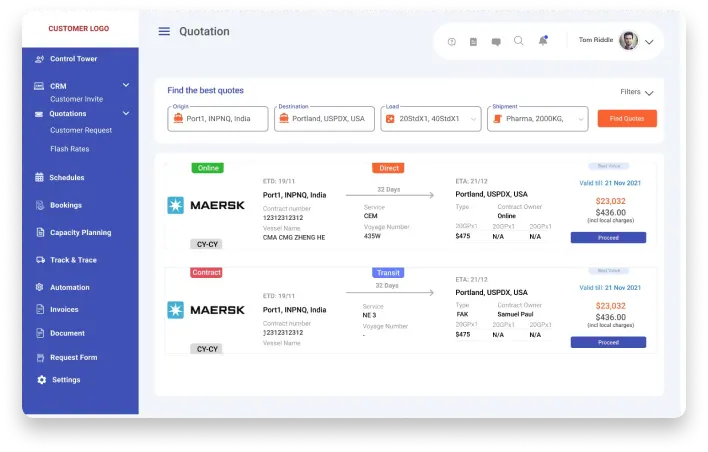
Task: Click the CRM sidebar icon
Action: tap(39, 86)
